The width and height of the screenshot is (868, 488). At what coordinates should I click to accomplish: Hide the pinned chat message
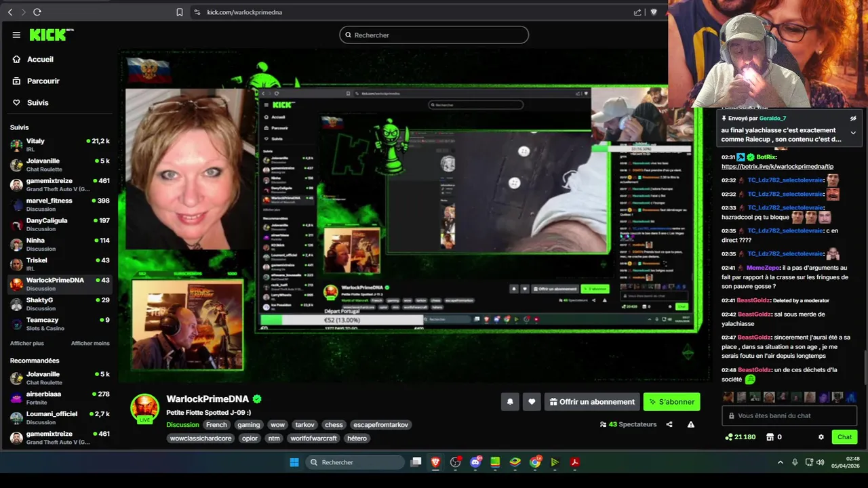pos(853,119)
